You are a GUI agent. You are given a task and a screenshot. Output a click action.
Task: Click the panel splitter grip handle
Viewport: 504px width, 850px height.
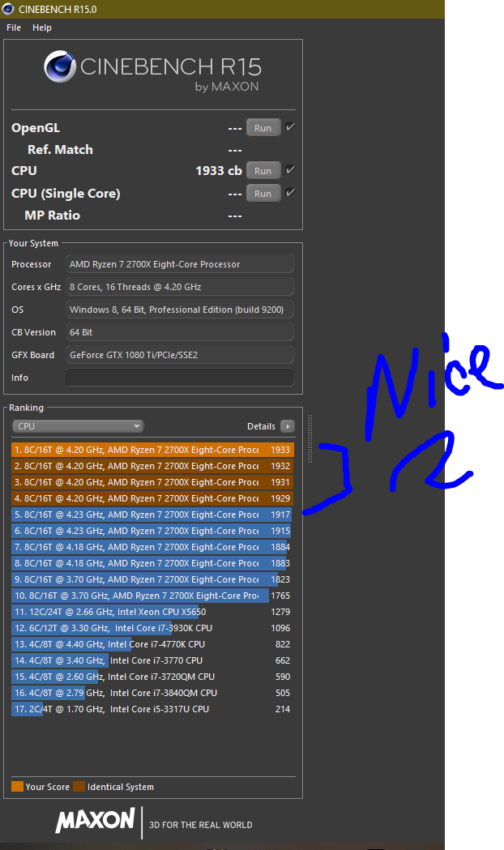point(310,438)
